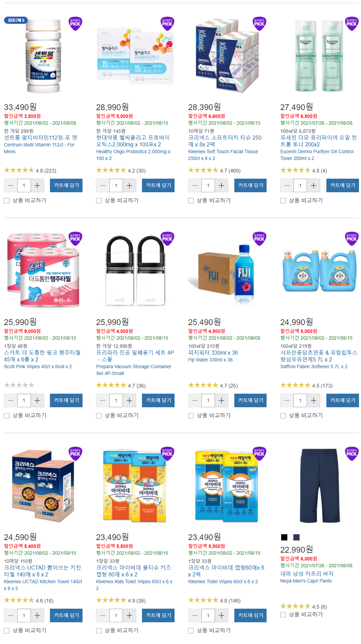Open Eucerin Dermo Purifyer Toner product link

point(319,141)
